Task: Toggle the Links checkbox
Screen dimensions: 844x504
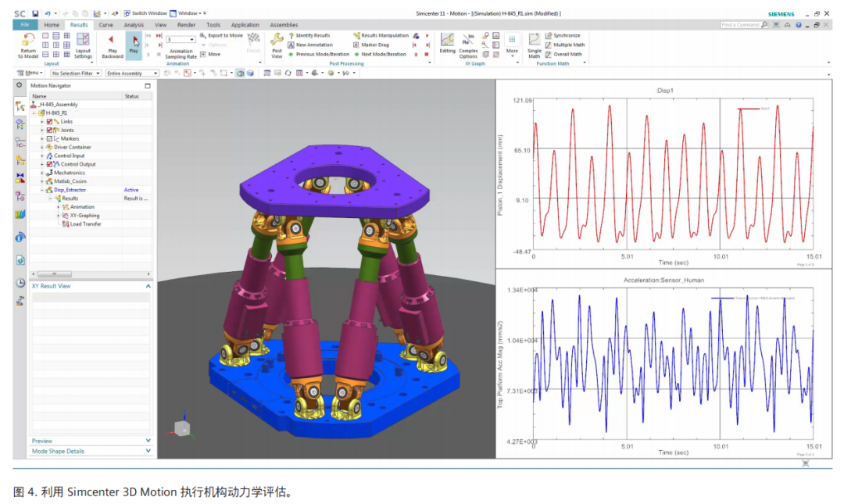Action: tap(49, 122)
